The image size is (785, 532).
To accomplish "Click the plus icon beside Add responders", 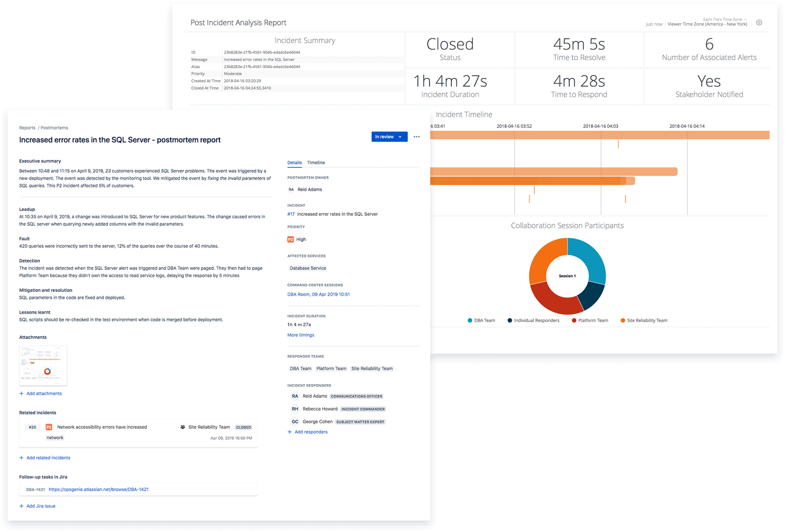I will tap(290, 432).
